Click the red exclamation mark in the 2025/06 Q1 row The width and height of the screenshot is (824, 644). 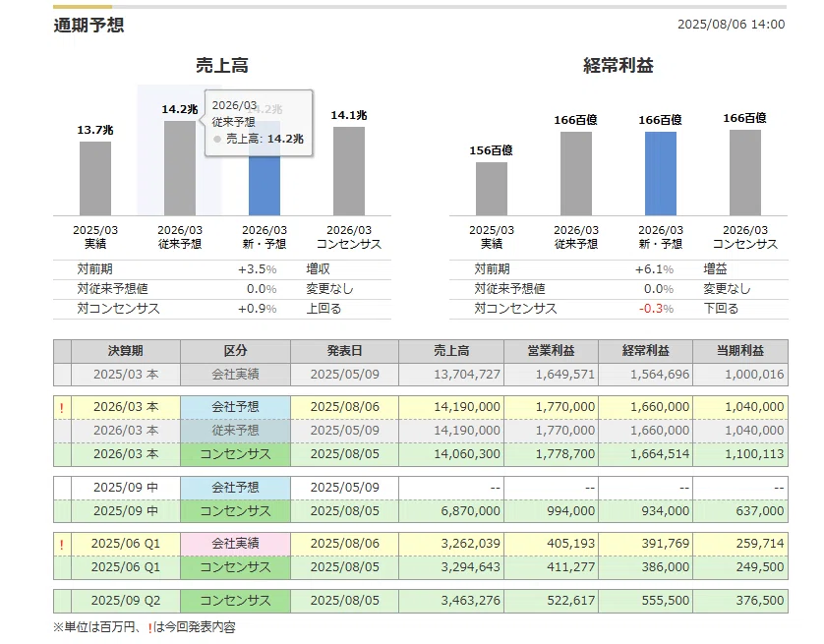pos(62,544)
